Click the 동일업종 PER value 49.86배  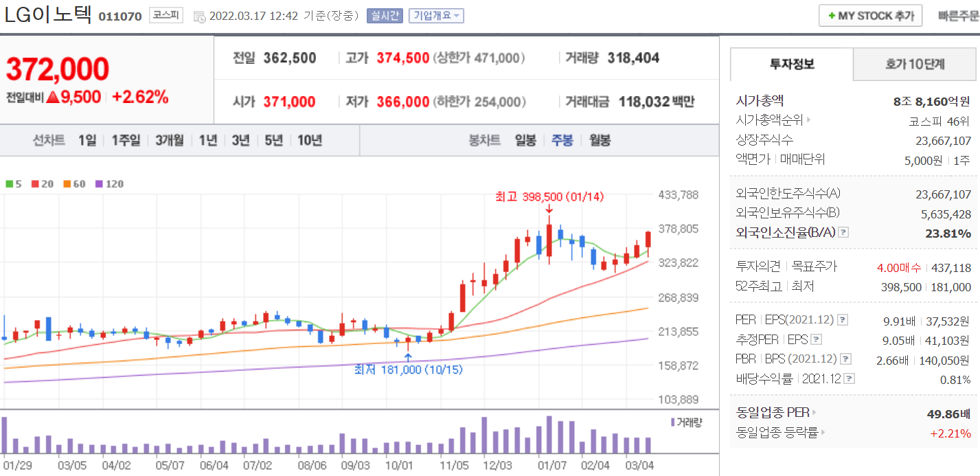(x=948, y=413)
